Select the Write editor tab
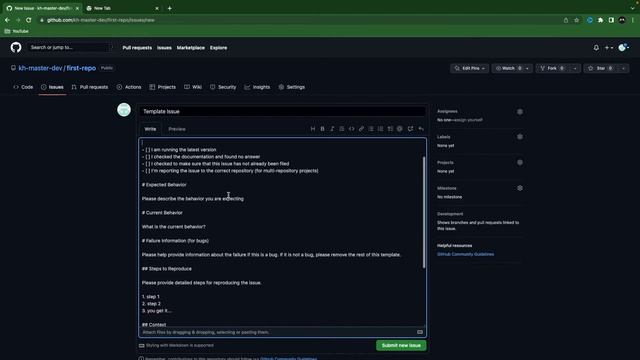This screenshot has width=640, height=360. tap(150, 129)
